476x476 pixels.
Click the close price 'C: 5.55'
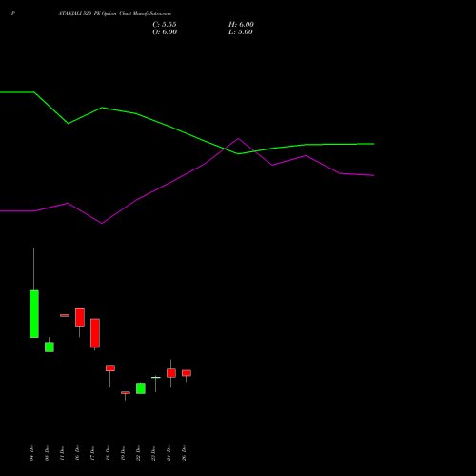[165, 25]
